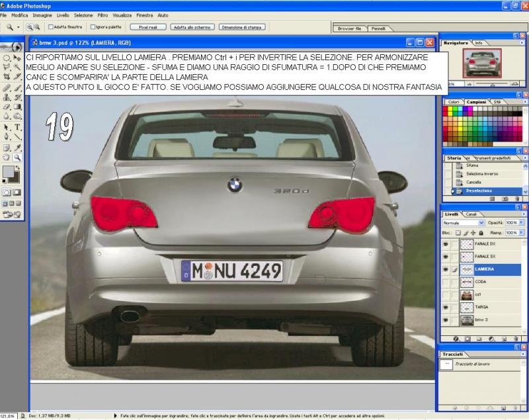Hide the LAMIERA layer
Screen dimensions: 529x420
tap(446, 269)
